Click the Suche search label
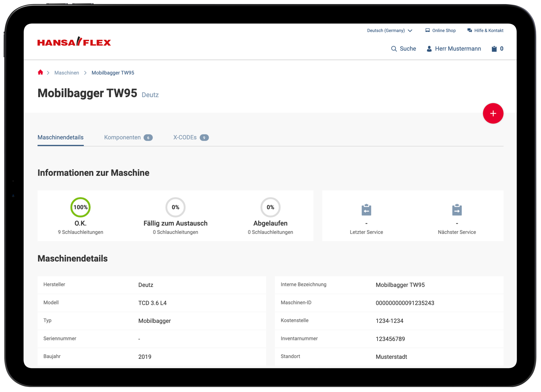The width and height of the screenshot is (541, 392). 408,49
